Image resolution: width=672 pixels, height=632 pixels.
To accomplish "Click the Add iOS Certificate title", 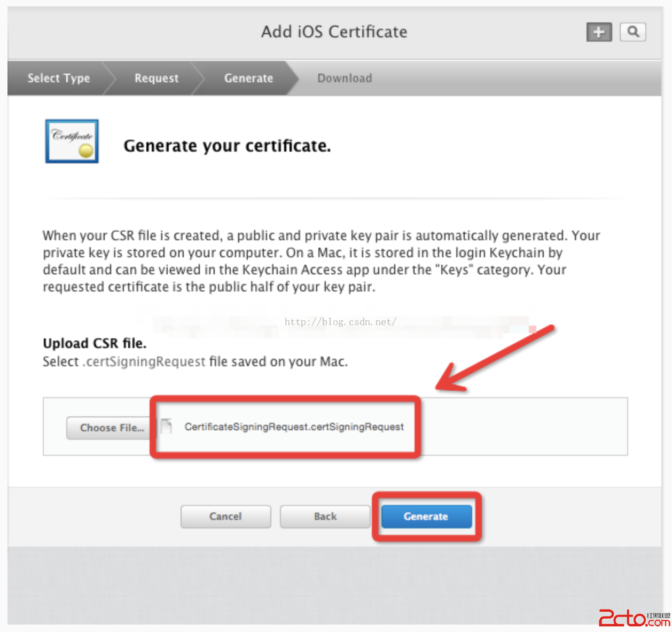I will point(334,31).
